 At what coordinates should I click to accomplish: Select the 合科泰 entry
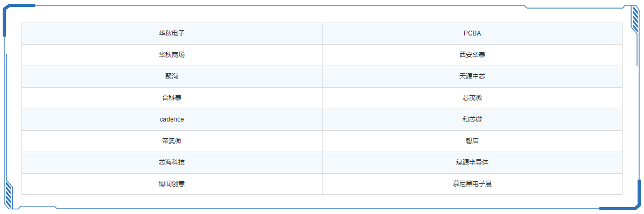click(x=172, y=98)
